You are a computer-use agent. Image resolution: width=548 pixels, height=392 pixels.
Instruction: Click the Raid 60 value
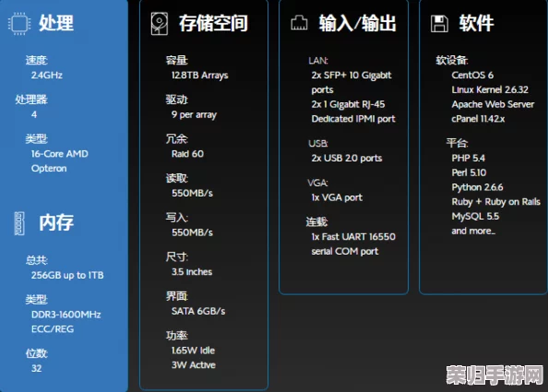point(187,154)
